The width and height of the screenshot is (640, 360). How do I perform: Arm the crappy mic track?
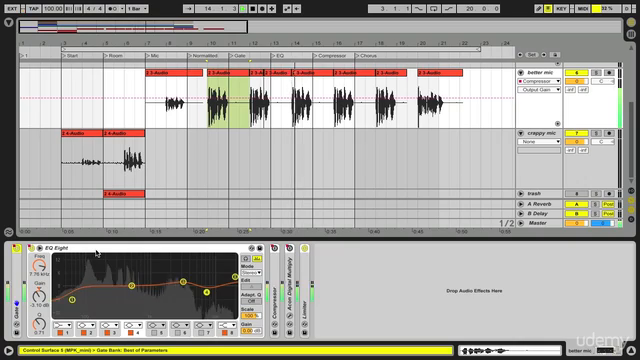[x=609, y=133]
